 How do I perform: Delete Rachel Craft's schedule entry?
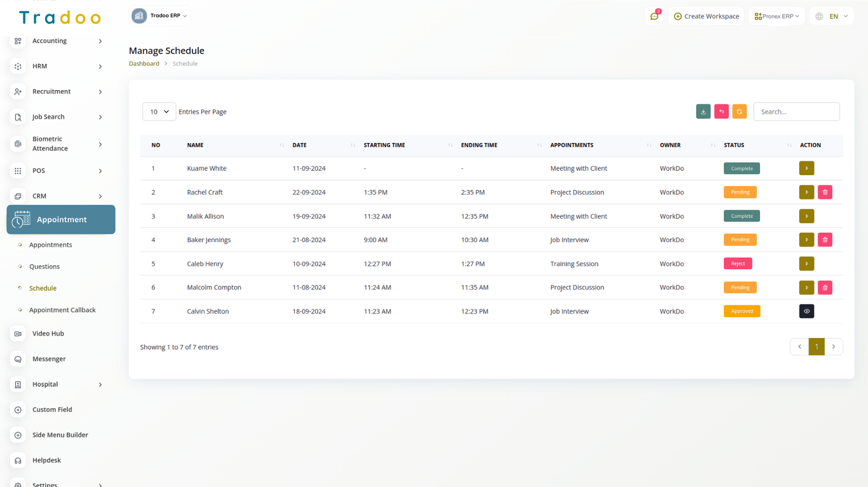(x=825, y=193)
